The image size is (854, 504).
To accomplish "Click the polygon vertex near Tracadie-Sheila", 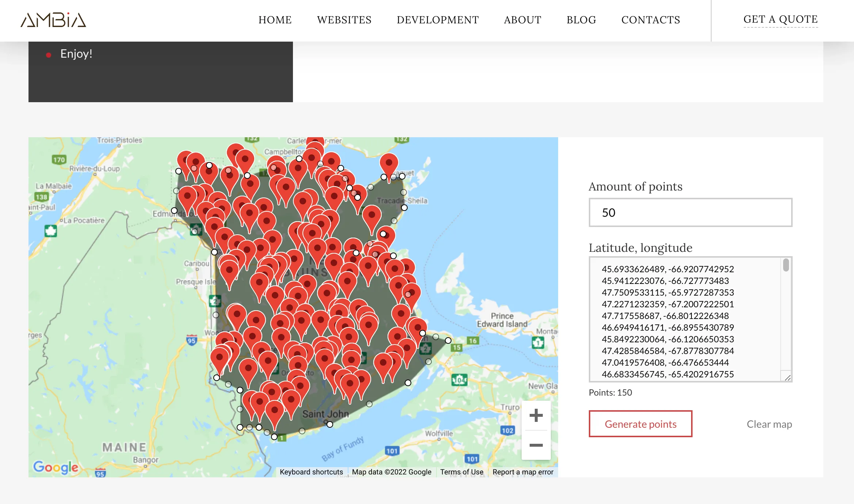I will (404, 208).
